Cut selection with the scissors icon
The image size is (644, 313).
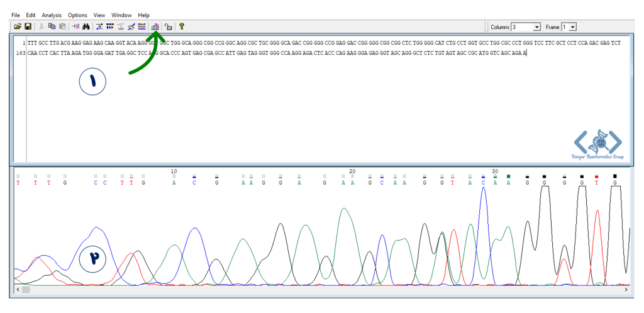coord(41,26)
